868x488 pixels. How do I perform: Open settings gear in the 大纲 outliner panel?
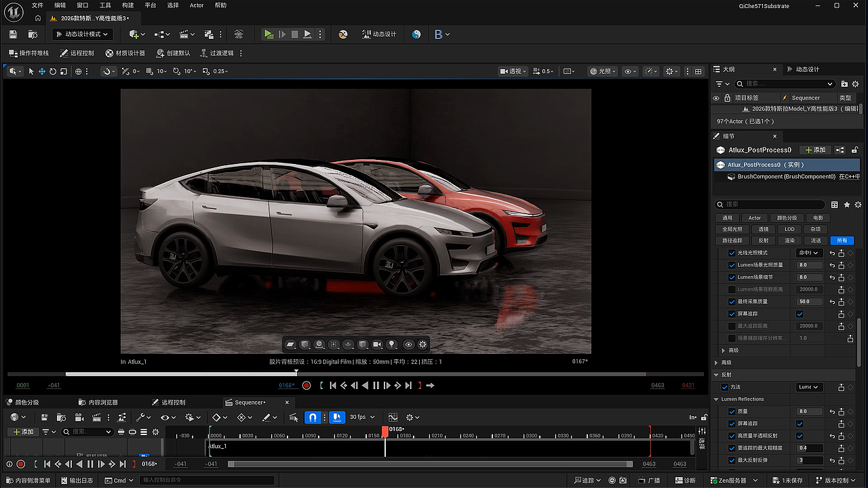856,84
